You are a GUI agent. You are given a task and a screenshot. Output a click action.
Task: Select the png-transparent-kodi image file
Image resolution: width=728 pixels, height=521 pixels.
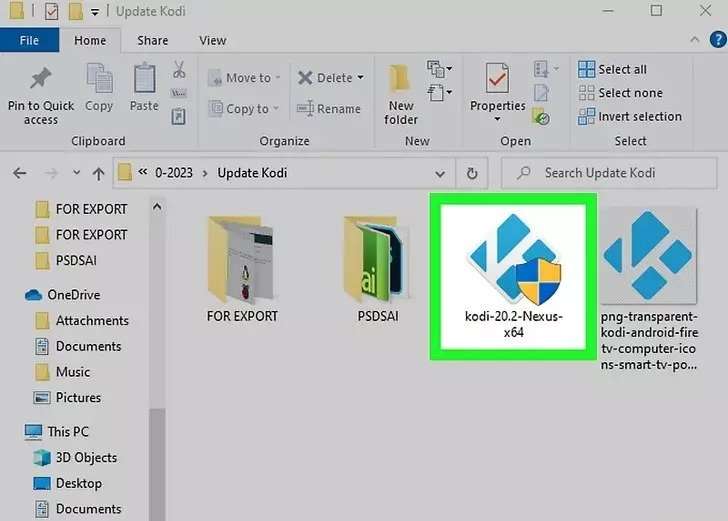click(649, 289)
